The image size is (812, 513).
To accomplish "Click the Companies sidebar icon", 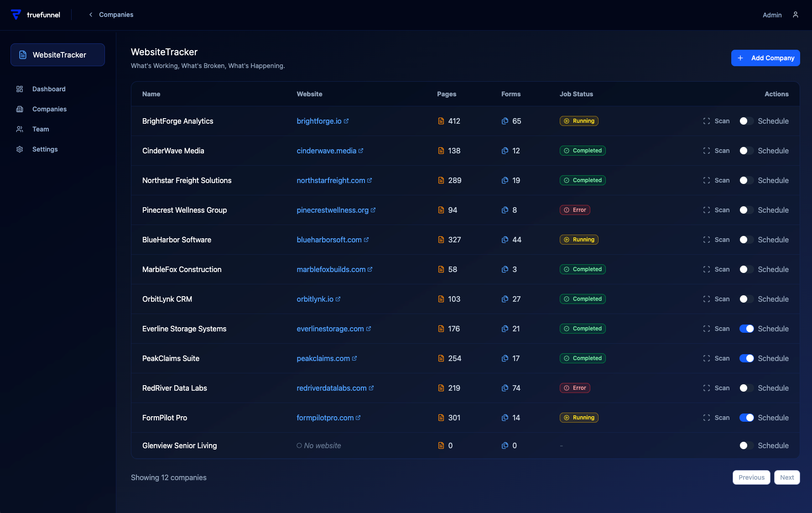I will click(x=20, y=109).
